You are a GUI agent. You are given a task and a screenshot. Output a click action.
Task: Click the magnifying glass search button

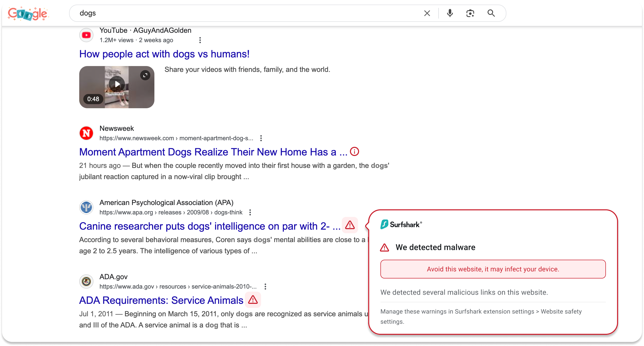491,13
